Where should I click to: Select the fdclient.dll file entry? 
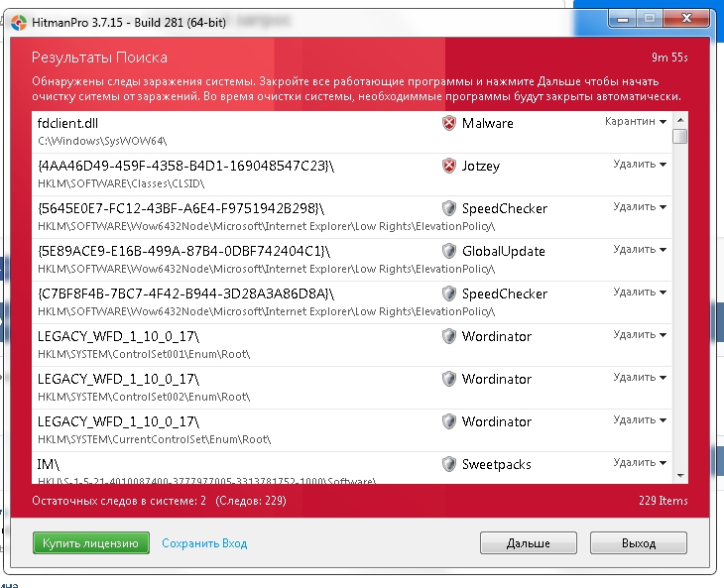coord(351,132)
